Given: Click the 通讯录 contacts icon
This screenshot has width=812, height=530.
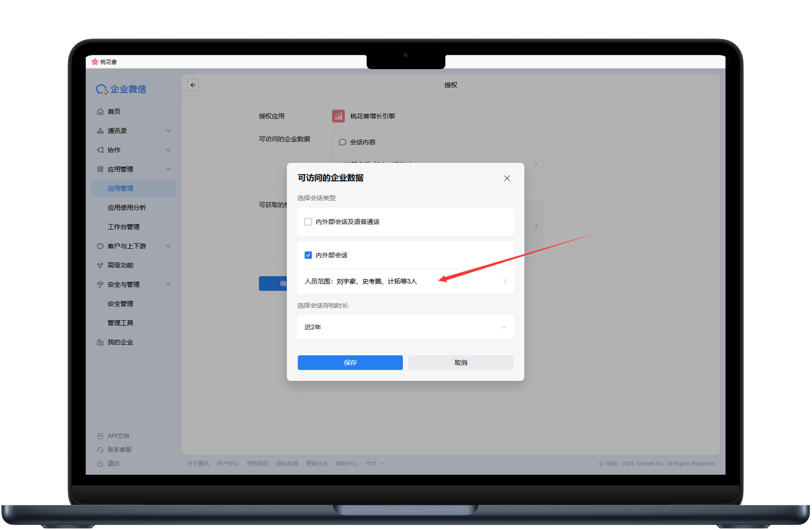Looking at the screenshot, I should [x=100, y=131].
